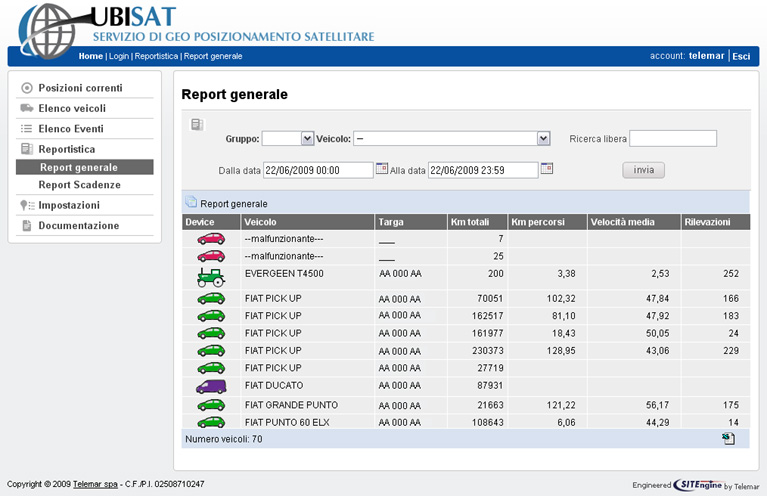767x496 pixels.
Task: Log out with the Esci link
Action: [741, 56]
